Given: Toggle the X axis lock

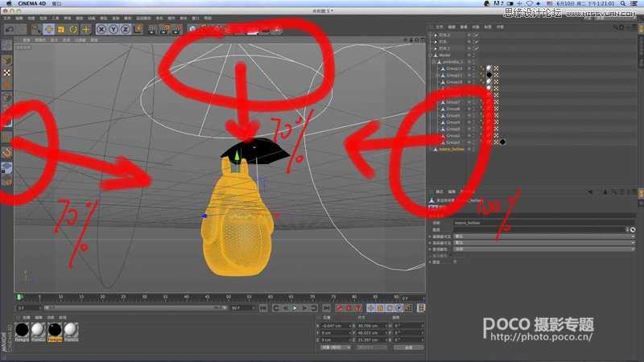Looking at the screenshot, I should click(x=101, y=29).
